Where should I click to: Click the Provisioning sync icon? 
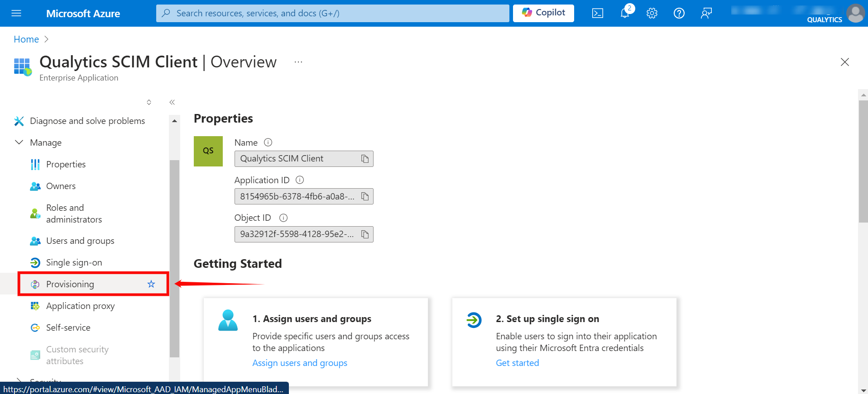[35, 284]
